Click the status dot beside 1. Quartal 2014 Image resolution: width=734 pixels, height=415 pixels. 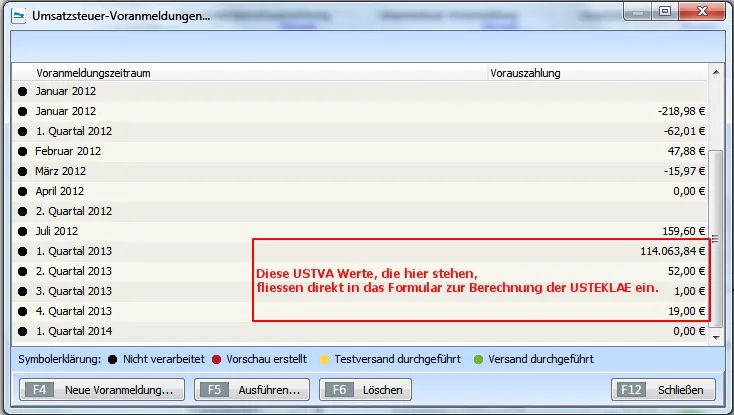click(x=23, y=331)
